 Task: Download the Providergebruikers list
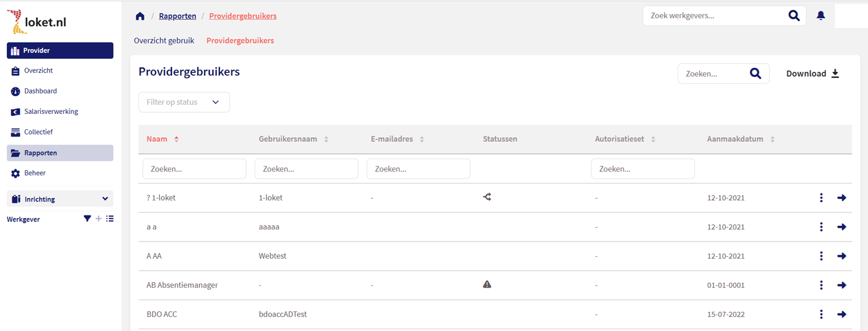click(813, 73)
